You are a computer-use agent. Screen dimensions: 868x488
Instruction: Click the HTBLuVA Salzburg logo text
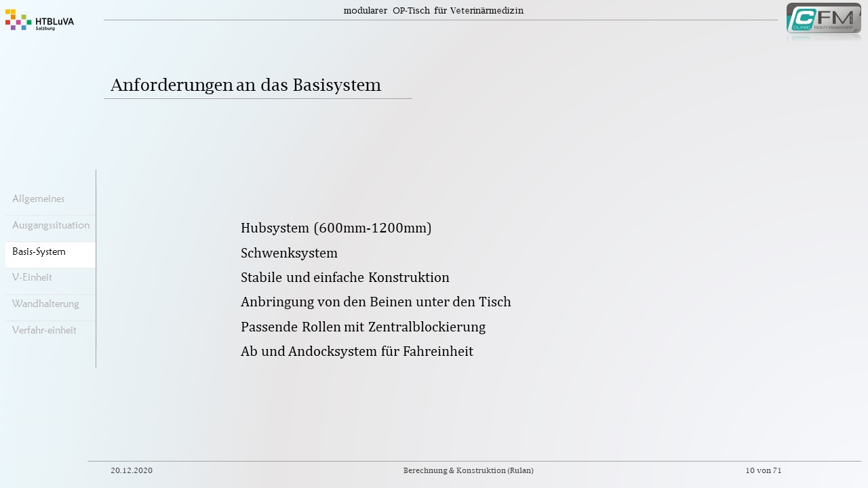click(x=54, y=22)
